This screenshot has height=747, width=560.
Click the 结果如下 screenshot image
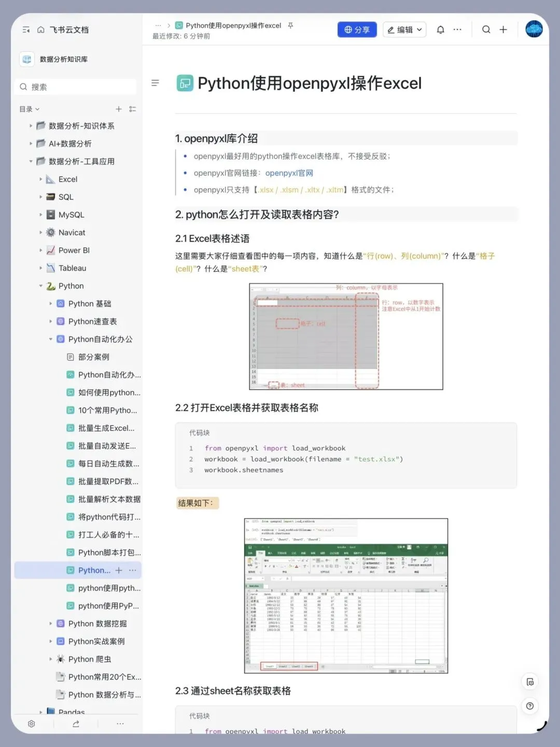coord(346,596)
